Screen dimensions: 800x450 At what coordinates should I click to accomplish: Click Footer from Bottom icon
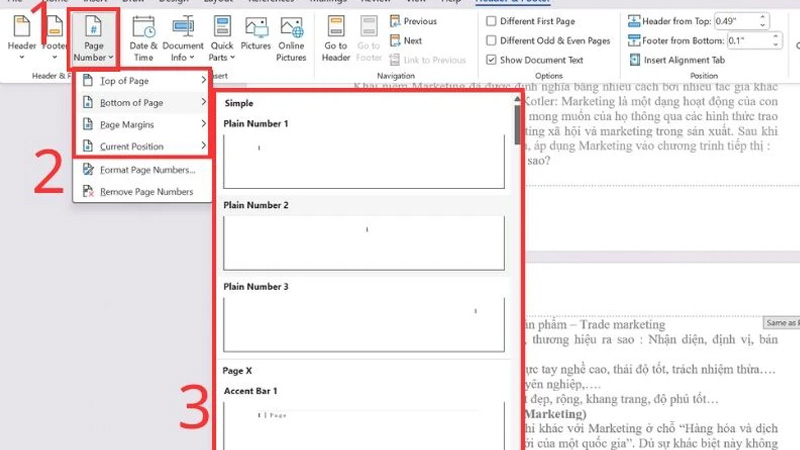tap(634, 40)
